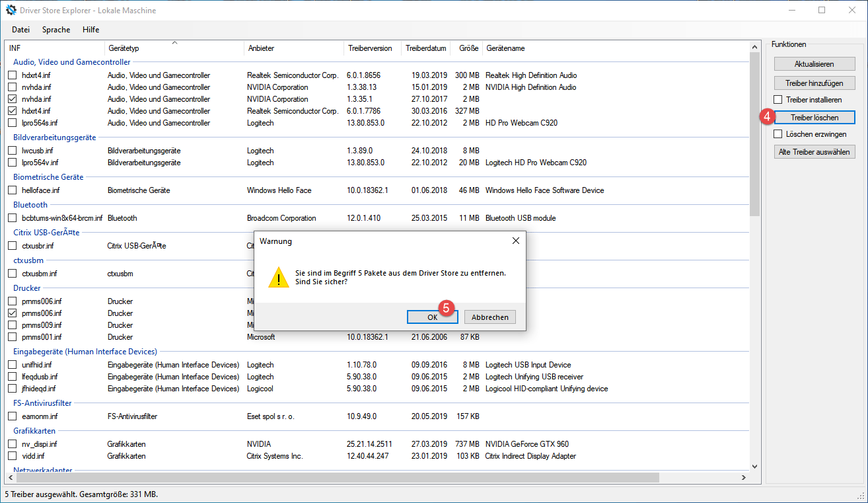Viewport: 868px width, 503px height.
Task: Close the Warnung dialog with X
Action: [515, 241]
